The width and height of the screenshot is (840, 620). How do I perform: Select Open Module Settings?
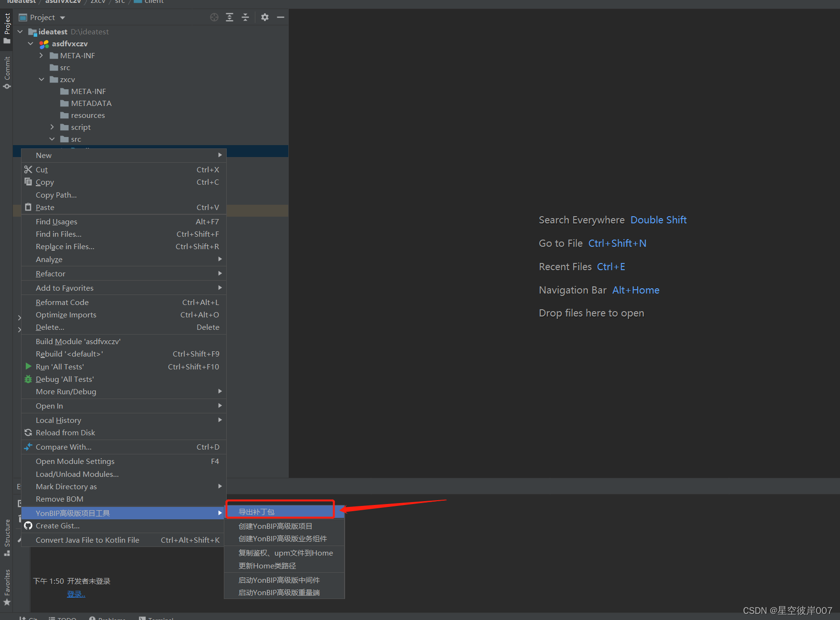(x=124, y=461)
